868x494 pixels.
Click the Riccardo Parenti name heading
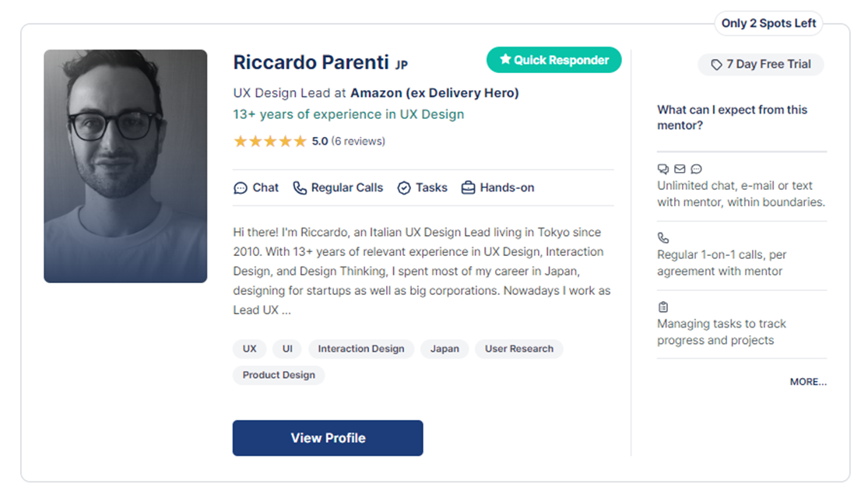(311, 62)
